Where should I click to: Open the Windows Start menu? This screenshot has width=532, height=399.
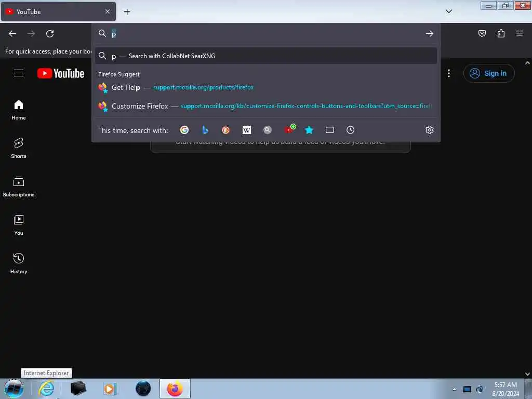coord(14,389)
